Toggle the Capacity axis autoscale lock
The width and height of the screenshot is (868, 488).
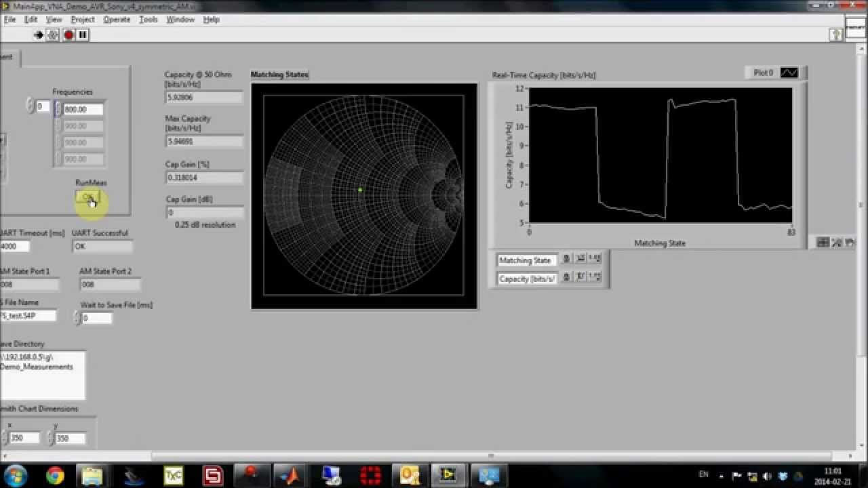coord(567,277)
